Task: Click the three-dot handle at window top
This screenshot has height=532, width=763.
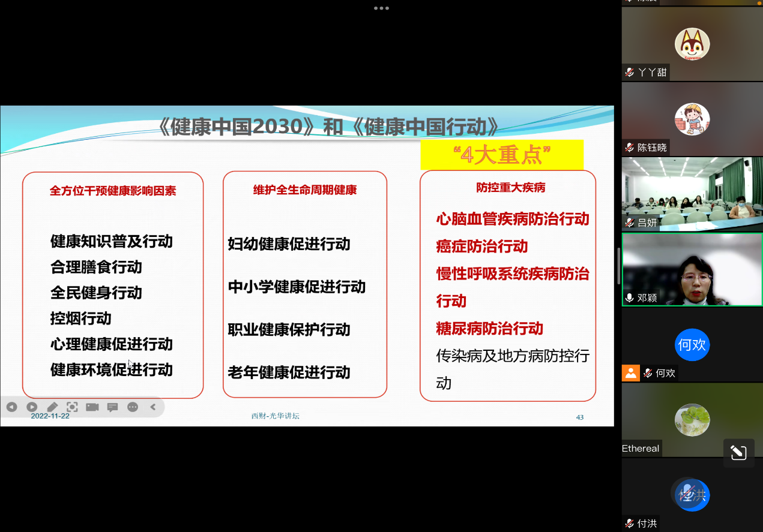Action: click(381, 8)
